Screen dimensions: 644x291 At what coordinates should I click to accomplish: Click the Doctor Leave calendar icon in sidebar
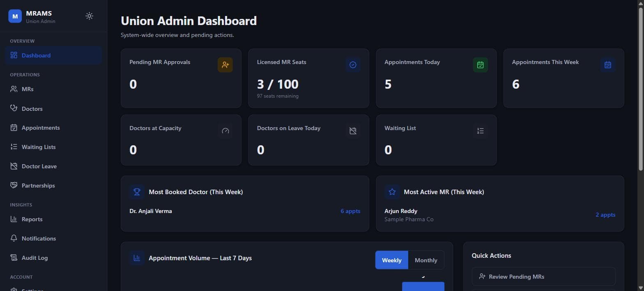[x=14, y=166]
